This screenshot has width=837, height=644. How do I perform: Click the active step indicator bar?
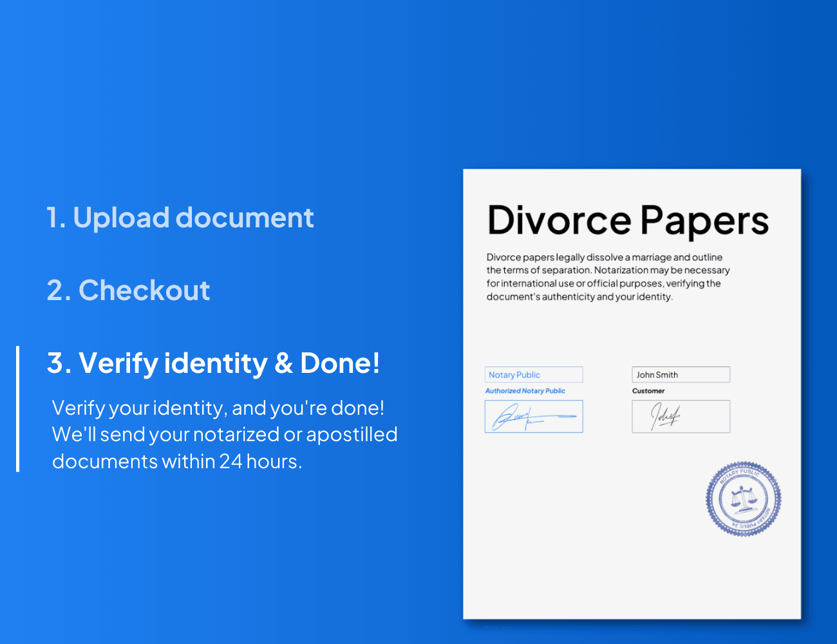18,409
